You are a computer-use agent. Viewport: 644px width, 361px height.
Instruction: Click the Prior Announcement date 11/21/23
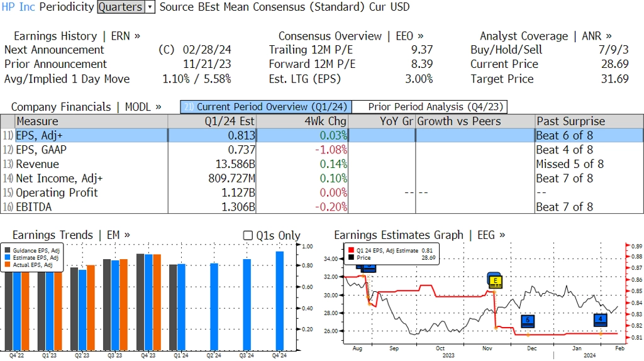point(207,64)
